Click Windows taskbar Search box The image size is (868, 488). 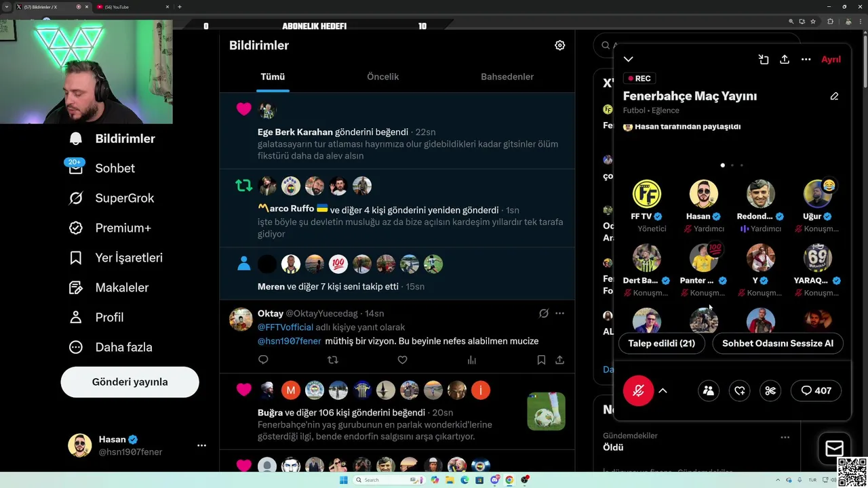pos(389,480)
